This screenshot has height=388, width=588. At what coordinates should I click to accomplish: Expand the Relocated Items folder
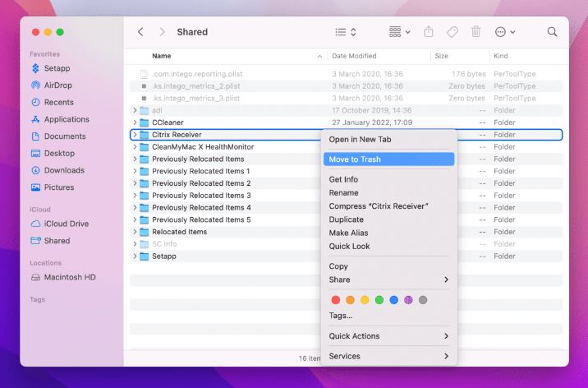click(135, 232)
